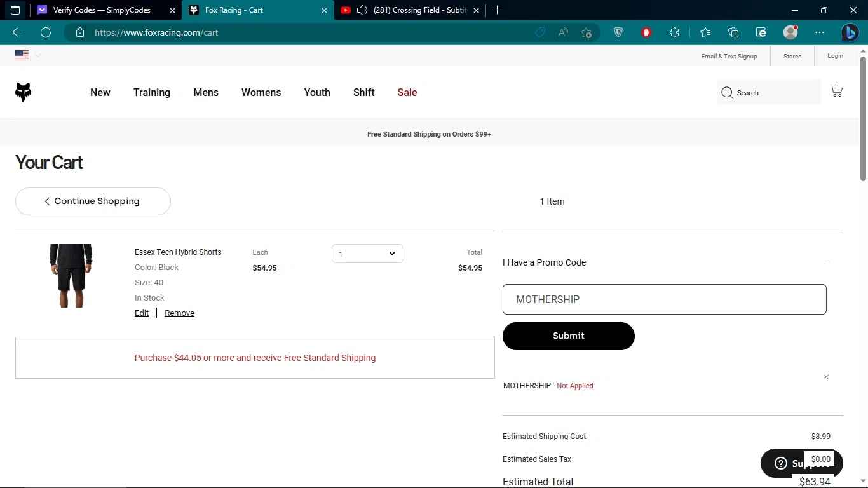Image resolution: width=868 pixels, height=488 pixels.
Task: Click the Free Standard Shipping on Orders $99+ banner
Action: click(x=429, y=135)
